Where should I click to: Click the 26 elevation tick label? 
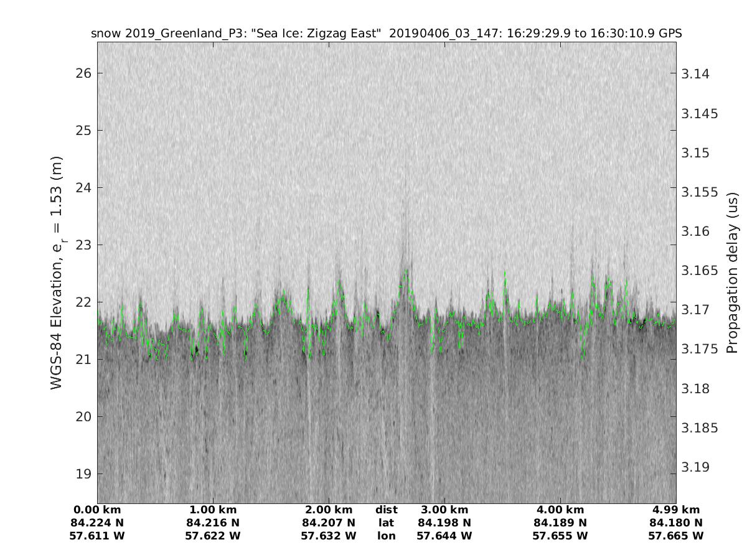tap(83, 73)
